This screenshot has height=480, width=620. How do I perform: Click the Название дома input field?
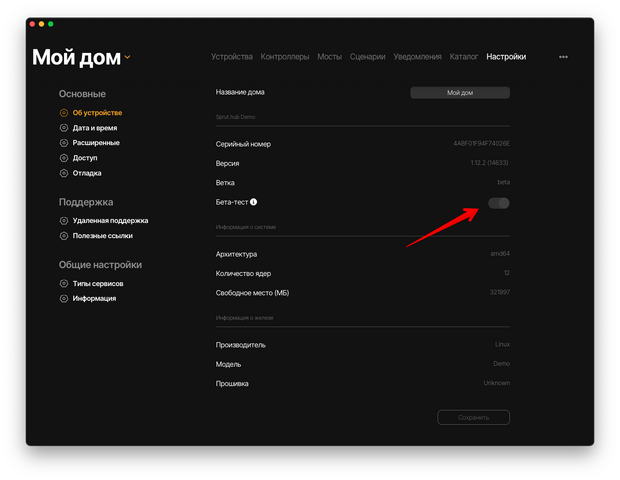point(460,93)
